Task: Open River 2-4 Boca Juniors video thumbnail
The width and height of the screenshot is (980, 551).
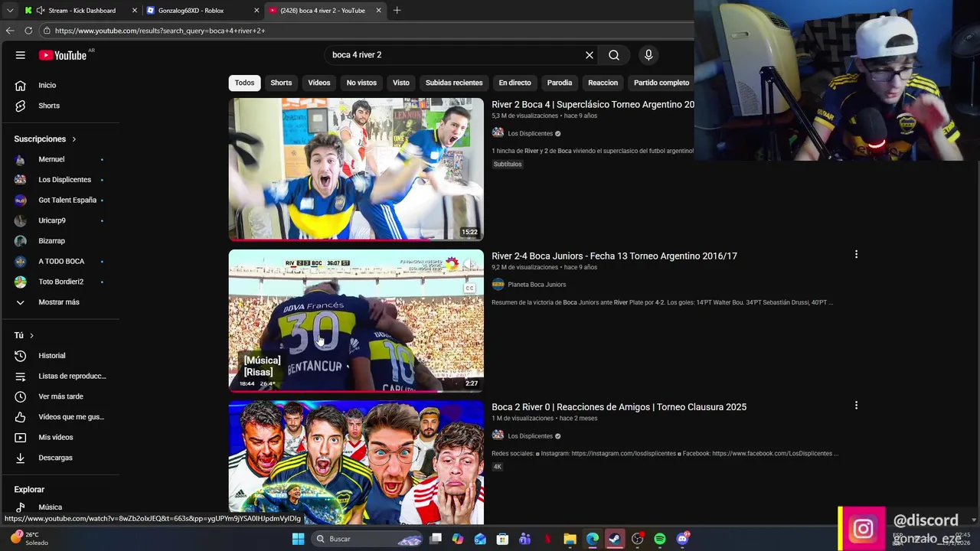Action: click(x=356, y=320)
